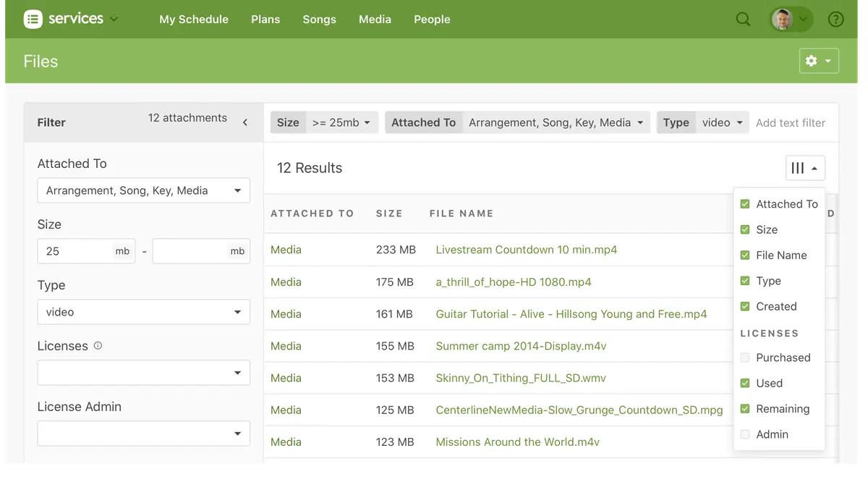Viewport: 868px width, 477px height.
Task: Open the help question mark icon
Action: tap(836, 20)
